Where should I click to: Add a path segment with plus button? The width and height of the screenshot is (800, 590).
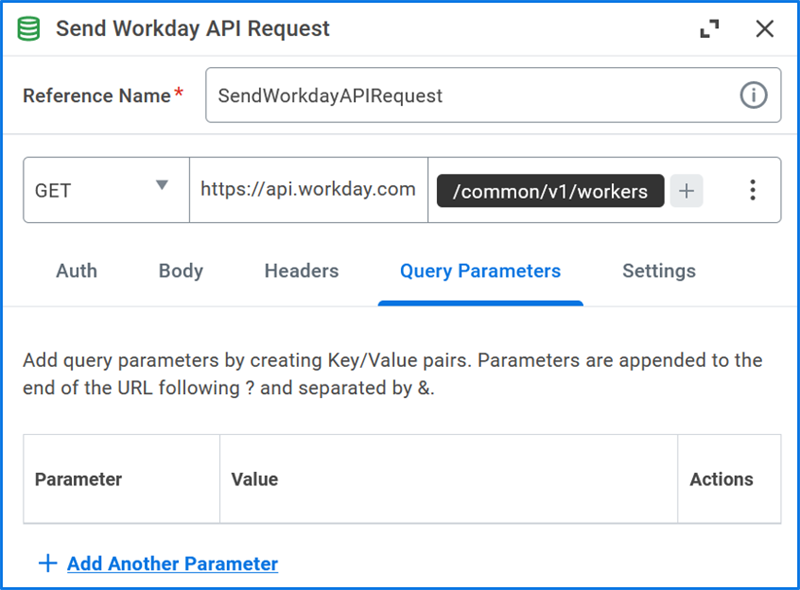click(x=686, y=191)
